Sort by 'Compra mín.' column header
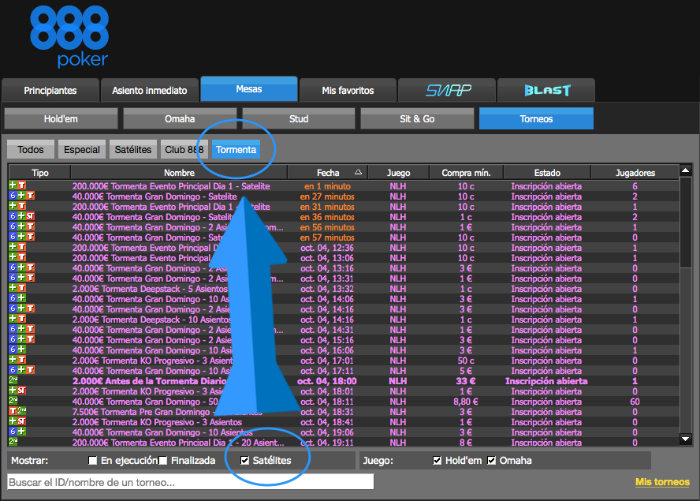 466,172
